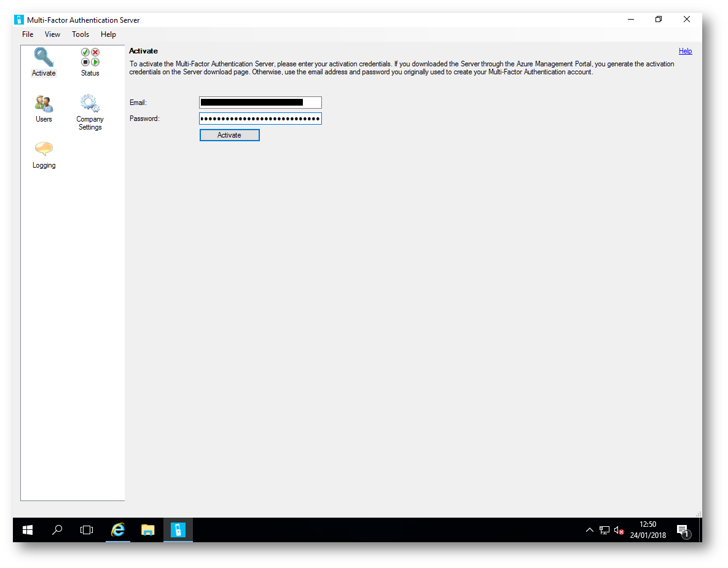Open the Windows Start menu
Image resolution: width=728 pixels, height=568 pixels.
tap(28, 530)
